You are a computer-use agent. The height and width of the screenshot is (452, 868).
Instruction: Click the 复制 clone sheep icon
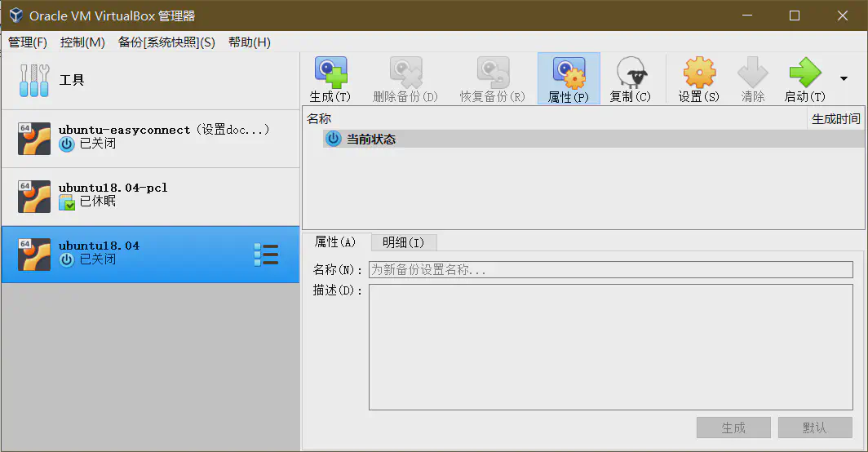pyautogui.click(x=631, y=73)
